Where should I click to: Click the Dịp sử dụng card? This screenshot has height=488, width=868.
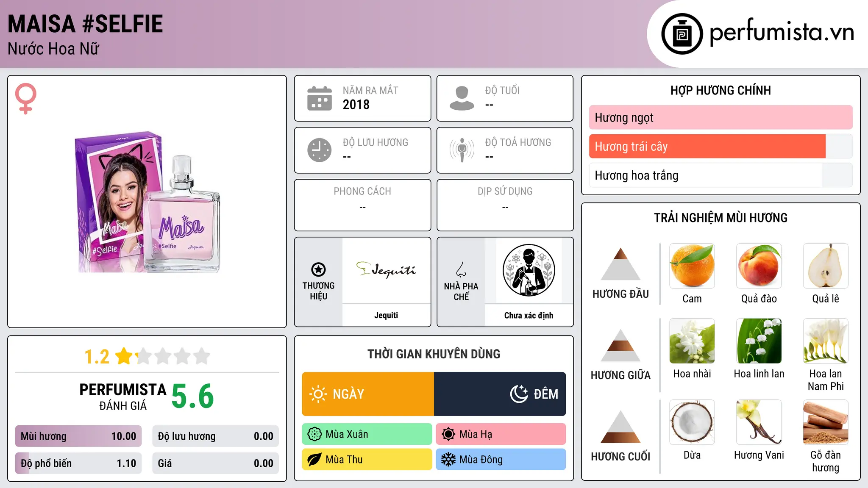(505, 205)
